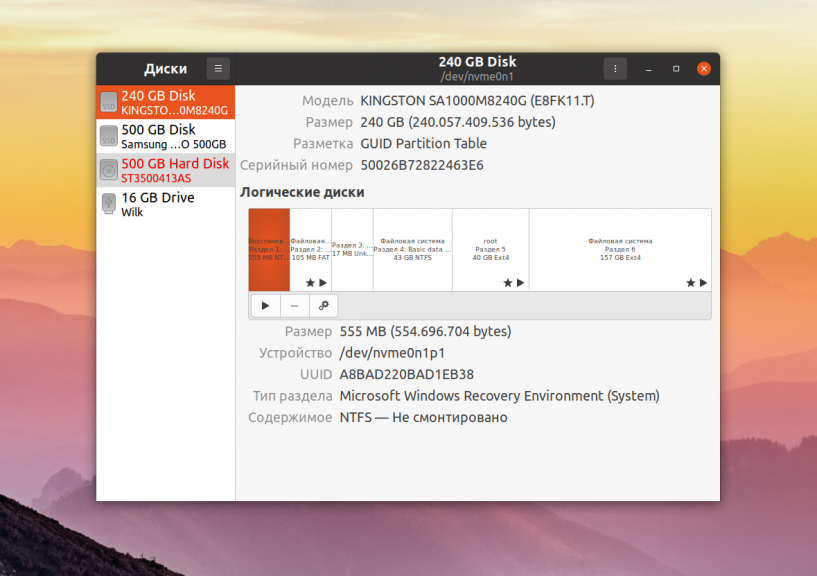Click the star icon on Раздел 5 segment
Viewport: 817px width, 576px height.
[x=505, y=283]
